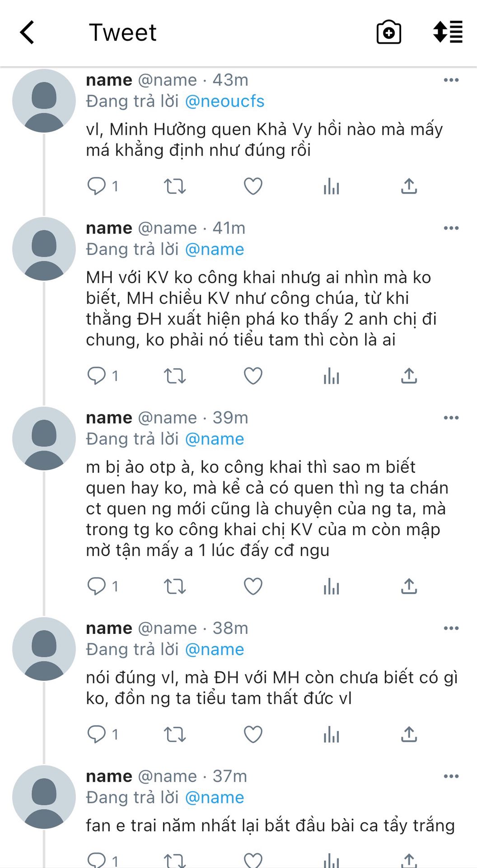477x868 pixels.
Task: Tap the back arrow in the header
Action: [28, 33]
